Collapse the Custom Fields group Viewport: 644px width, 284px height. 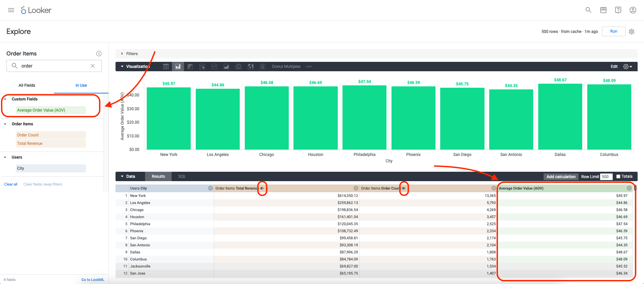[x=5, y=99]
